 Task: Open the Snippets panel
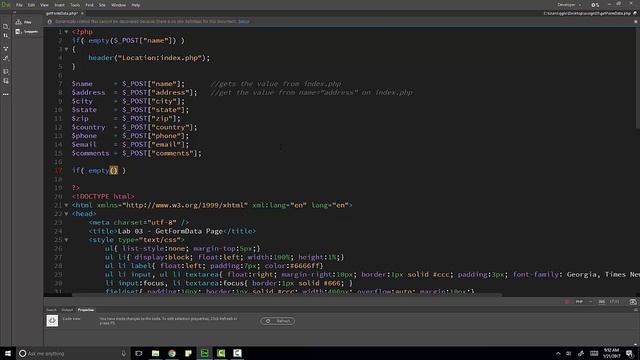click(x=27, y=31)
